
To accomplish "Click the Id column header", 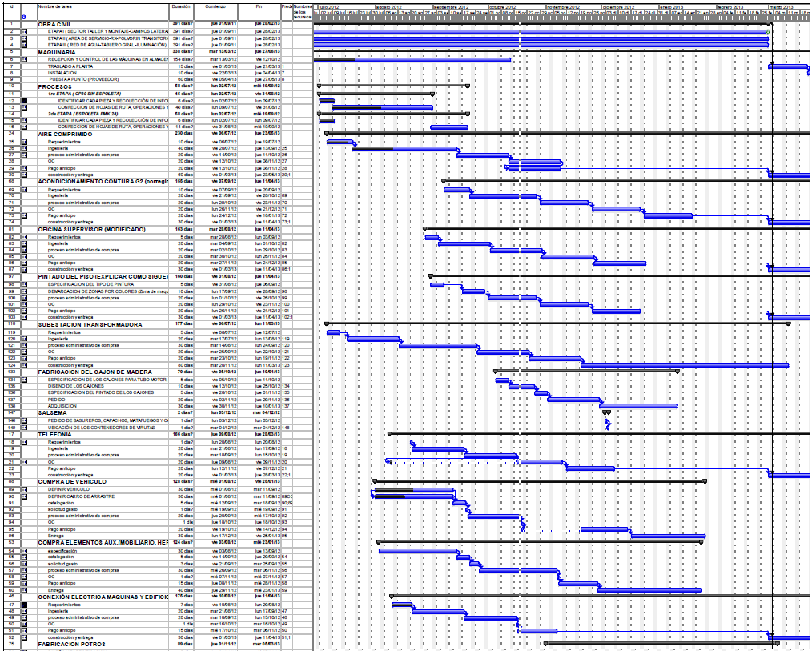I will tap(12, 6).
